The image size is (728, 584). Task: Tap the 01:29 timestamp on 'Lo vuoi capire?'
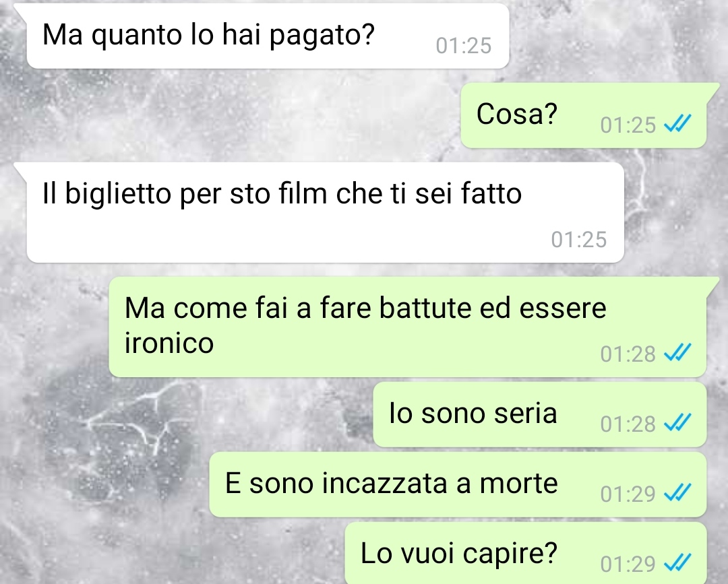(628, 564)
